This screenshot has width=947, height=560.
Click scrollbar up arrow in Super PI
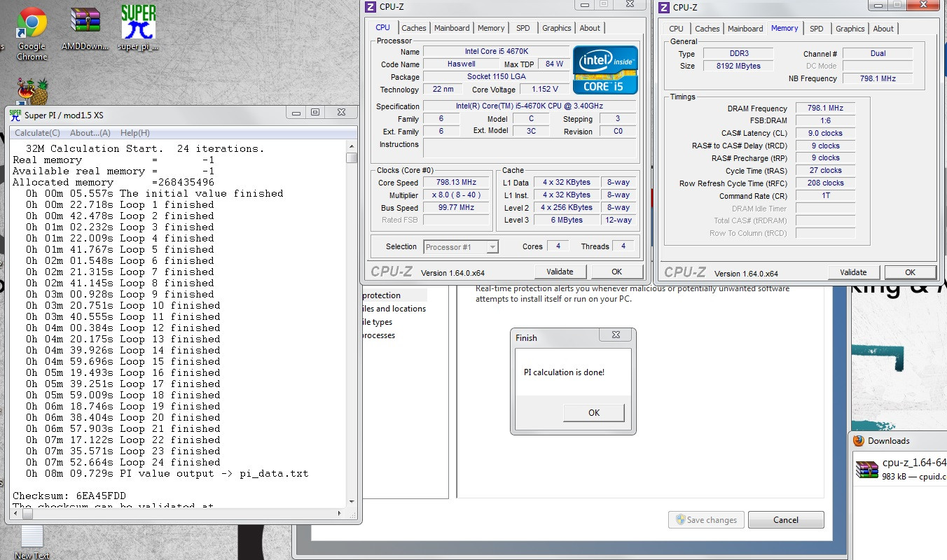click(x=352, y=146)
